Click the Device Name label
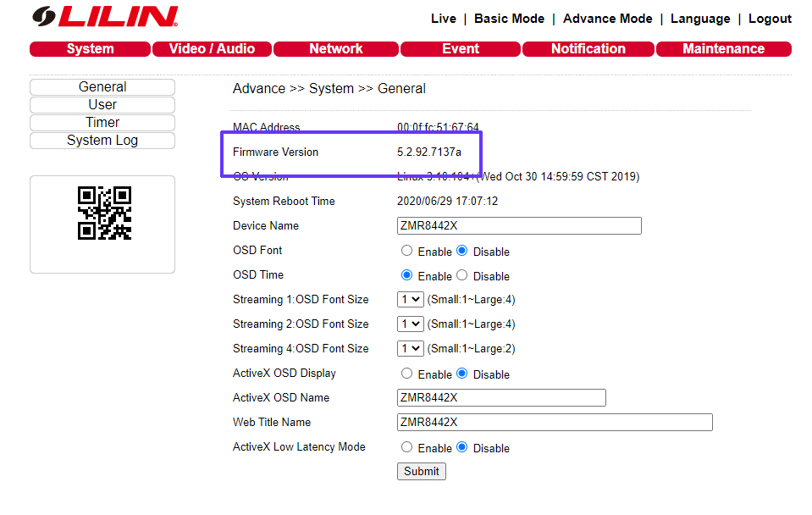Screen dimensions: 812x515 tap(266, 226)
